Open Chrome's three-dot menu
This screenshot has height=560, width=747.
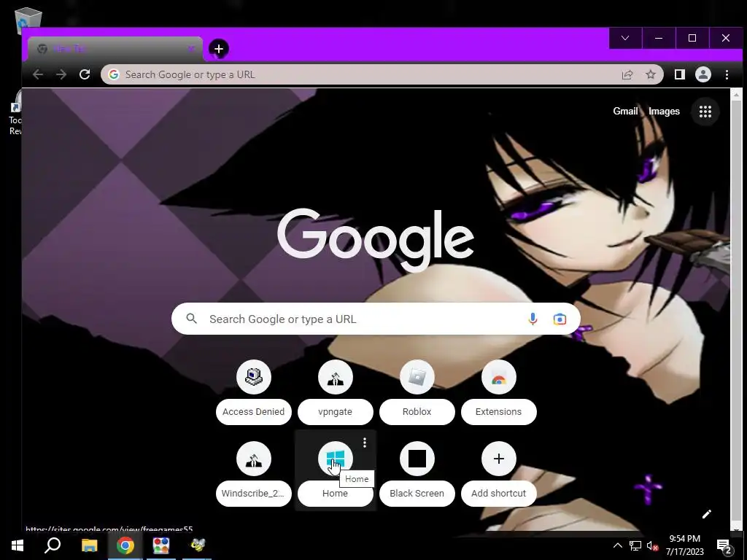(x=727, y=75)
